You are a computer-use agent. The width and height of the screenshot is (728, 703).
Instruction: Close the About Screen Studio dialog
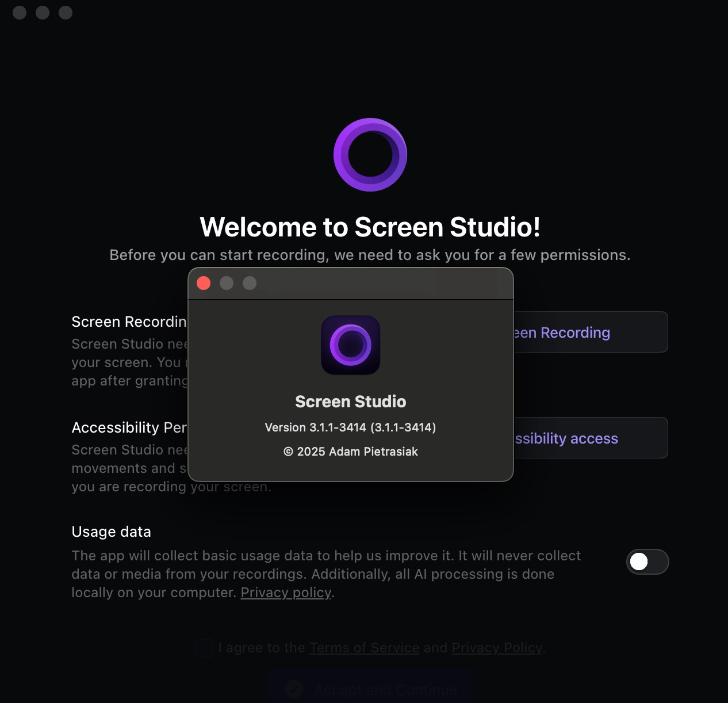pos(204,283)
